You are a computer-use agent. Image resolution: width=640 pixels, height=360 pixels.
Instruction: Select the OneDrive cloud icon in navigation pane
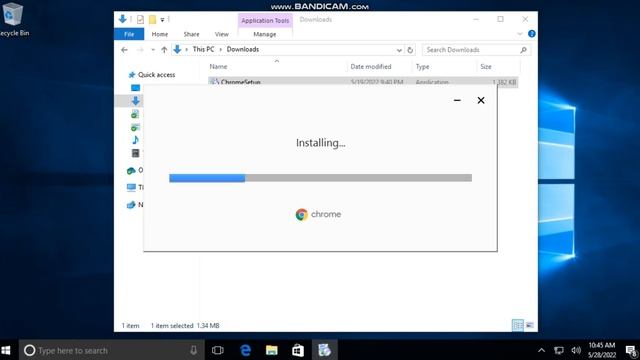tap(131, 171)
